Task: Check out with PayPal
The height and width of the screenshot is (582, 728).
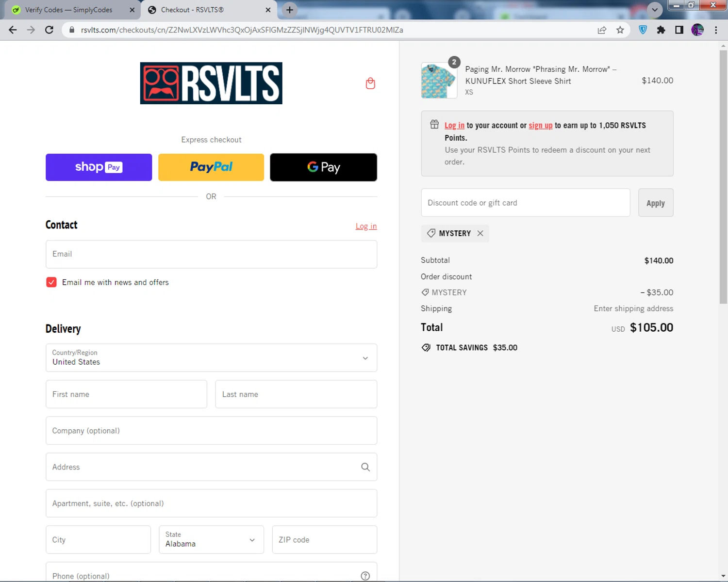Action: 211,167
